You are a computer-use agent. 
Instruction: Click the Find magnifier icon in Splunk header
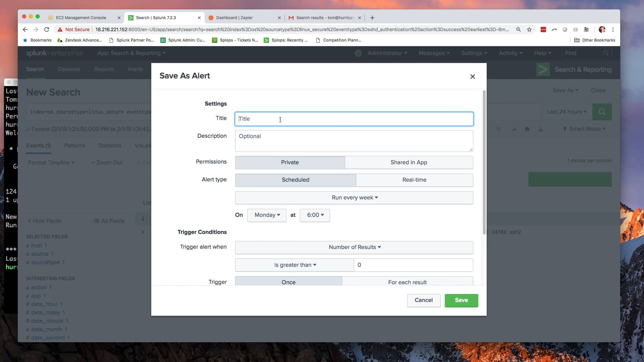pos(606,53)
